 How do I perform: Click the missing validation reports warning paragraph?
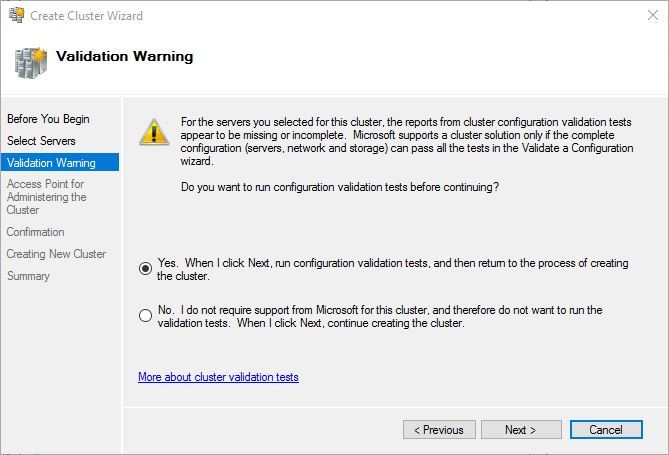coord(409,141)
